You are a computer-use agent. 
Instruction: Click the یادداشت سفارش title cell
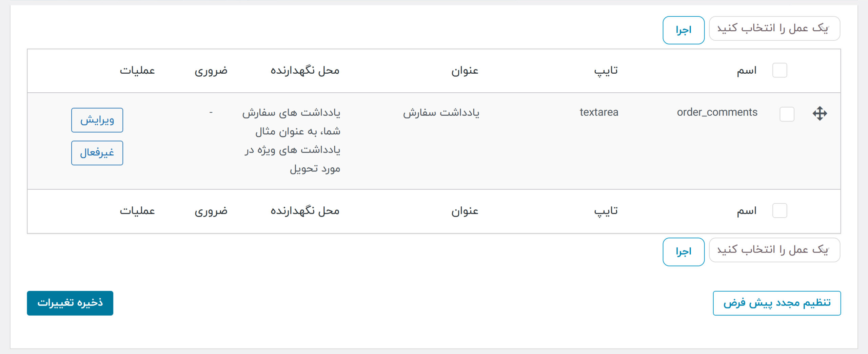click(441, 113)
